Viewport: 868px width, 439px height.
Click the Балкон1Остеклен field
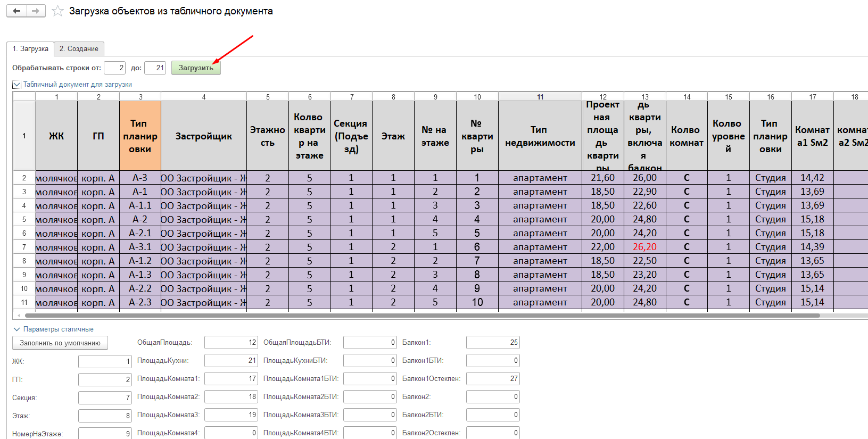493,378
